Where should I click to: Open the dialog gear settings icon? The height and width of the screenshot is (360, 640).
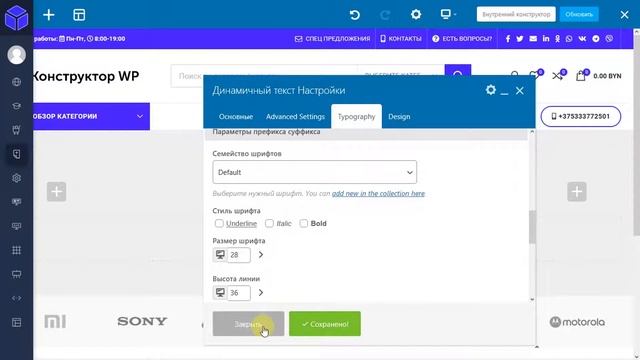(491, 90)
